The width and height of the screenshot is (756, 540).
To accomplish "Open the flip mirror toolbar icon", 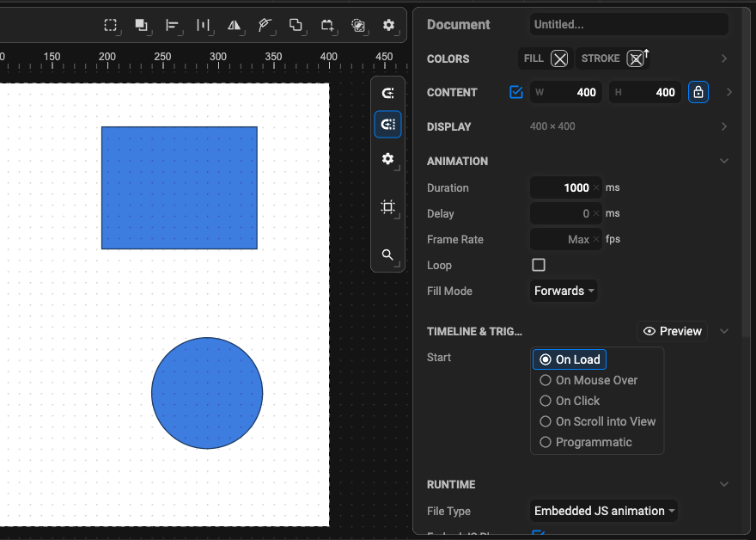I will (234, 25).
